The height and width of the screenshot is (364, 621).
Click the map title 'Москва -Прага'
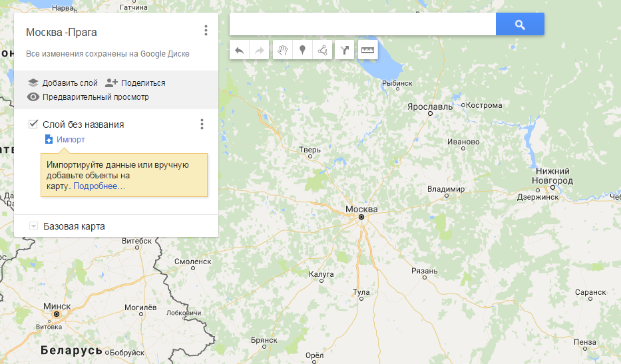tap(61, 33)
